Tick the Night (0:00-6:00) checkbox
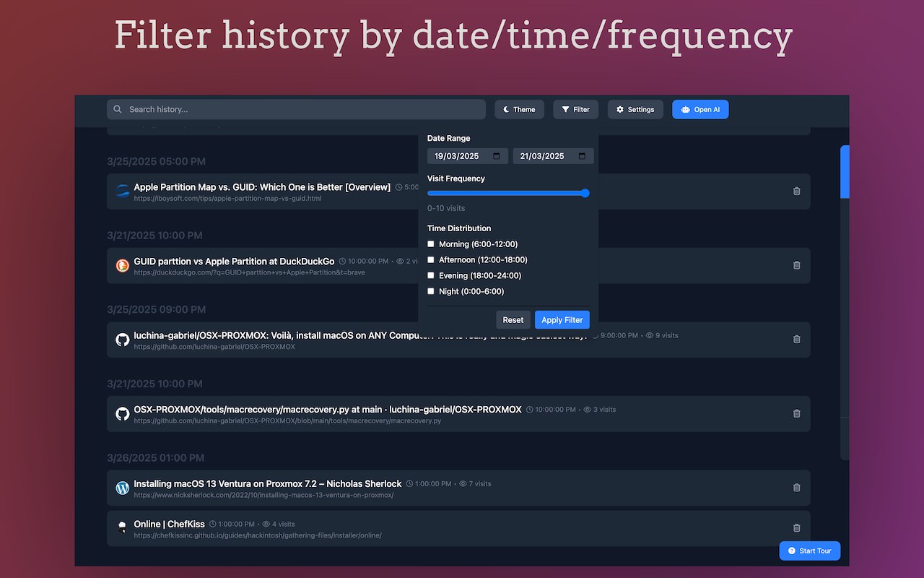The height and width of the screenshot is (578, 924). [x=431, y=291]
